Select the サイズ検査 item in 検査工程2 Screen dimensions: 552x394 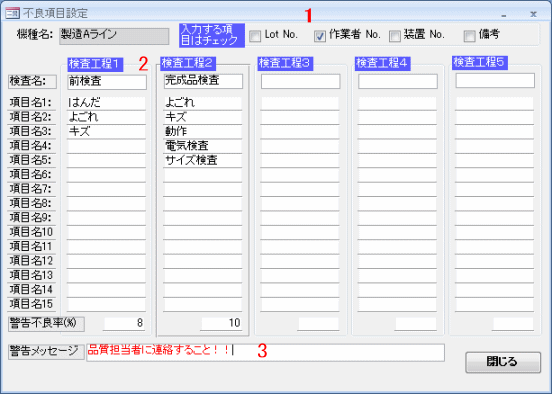(203, 161)
